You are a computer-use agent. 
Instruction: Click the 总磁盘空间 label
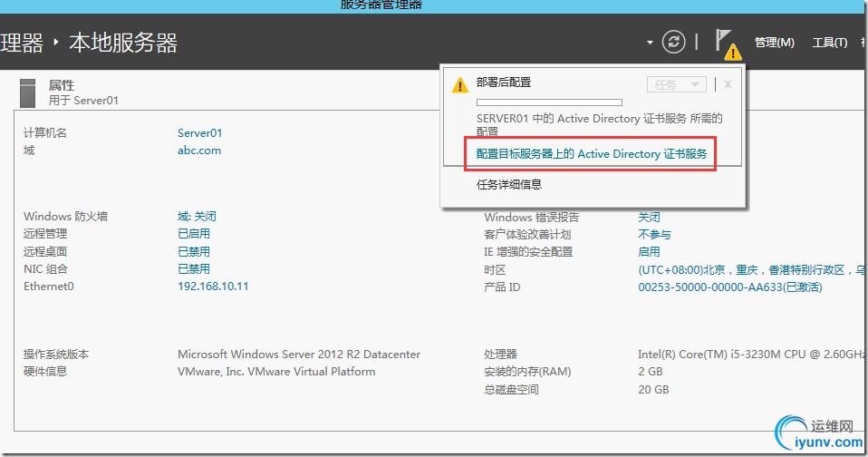pos(511,389)
